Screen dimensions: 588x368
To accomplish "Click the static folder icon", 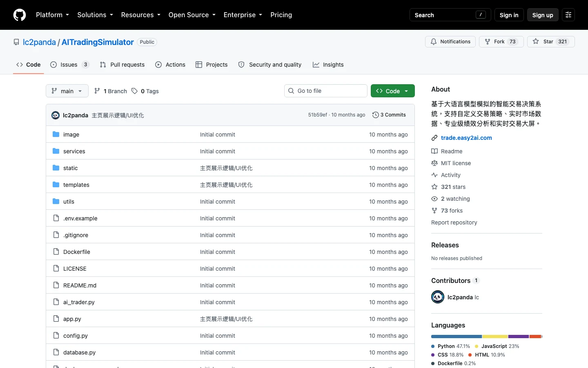I will 56,168.
